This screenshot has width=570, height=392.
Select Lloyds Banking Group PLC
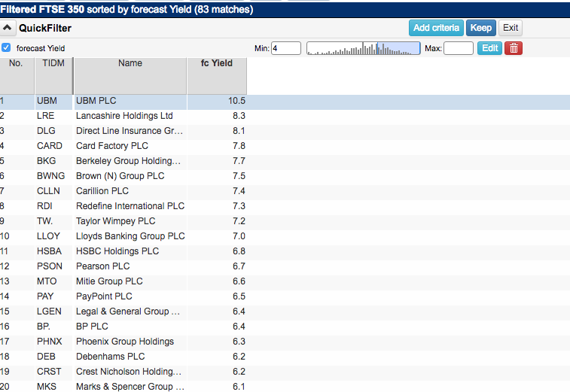coord(130,236)
